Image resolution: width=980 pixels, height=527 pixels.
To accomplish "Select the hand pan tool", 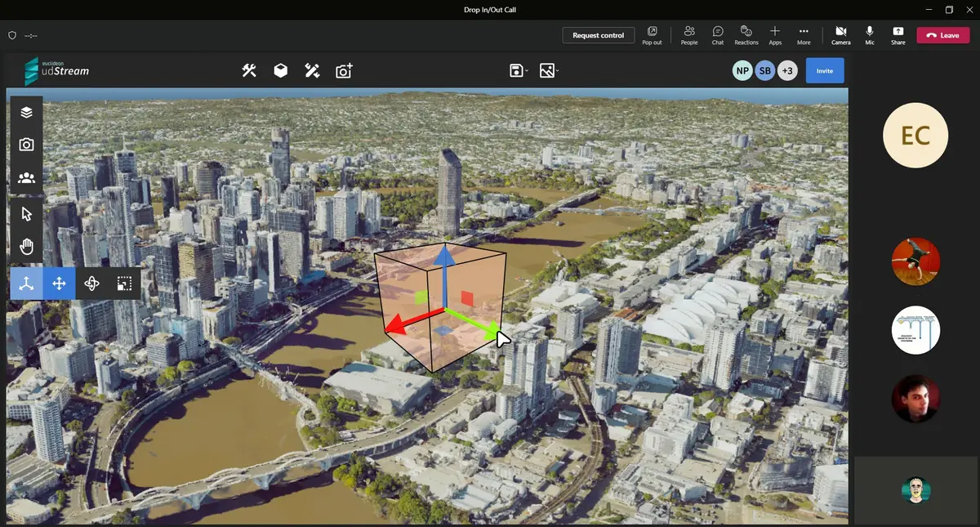I will tap(26, 247).
